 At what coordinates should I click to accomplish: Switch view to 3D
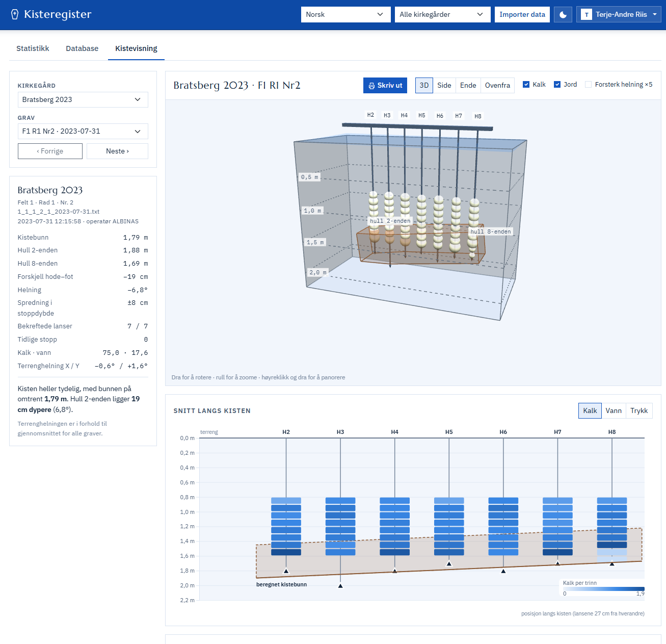point(424,85)
